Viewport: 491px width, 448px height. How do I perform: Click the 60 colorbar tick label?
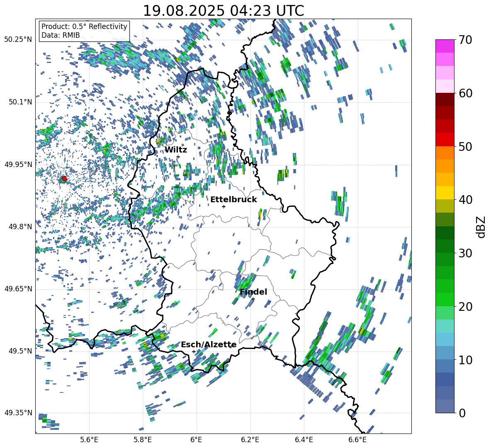click(465, 93)
